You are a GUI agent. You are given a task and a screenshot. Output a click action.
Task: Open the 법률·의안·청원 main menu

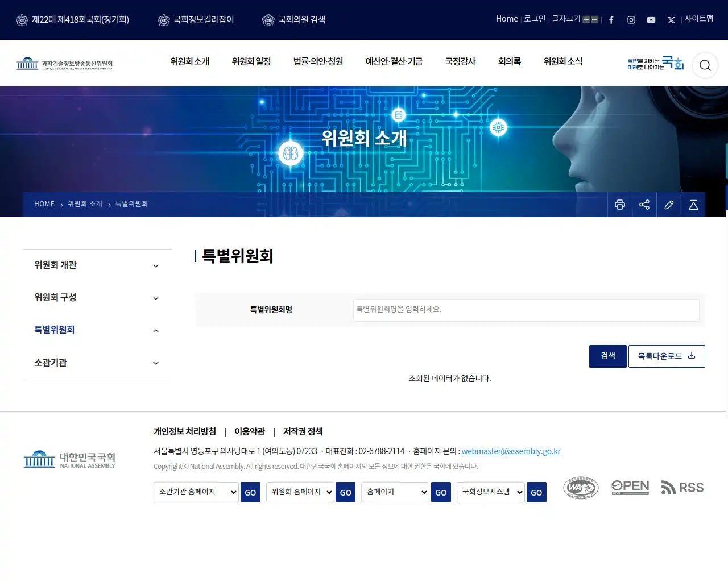pos(318,61)
